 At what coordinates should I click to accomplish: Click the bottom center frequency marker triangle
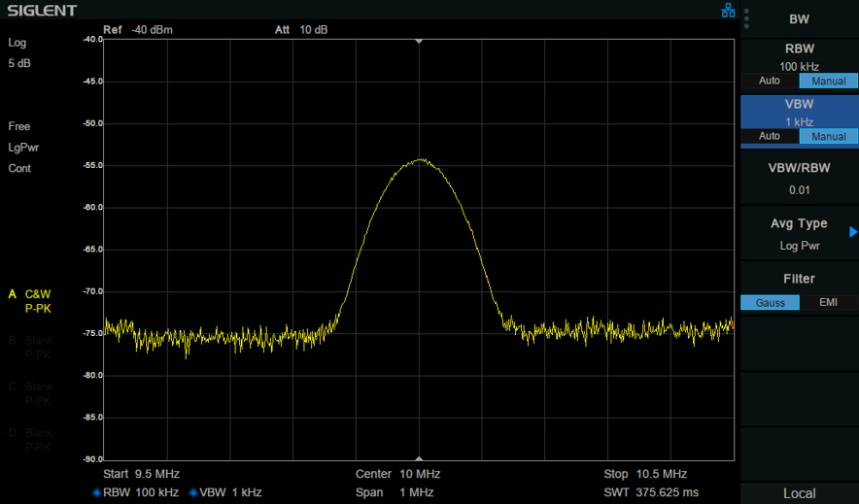click(419, 458)
